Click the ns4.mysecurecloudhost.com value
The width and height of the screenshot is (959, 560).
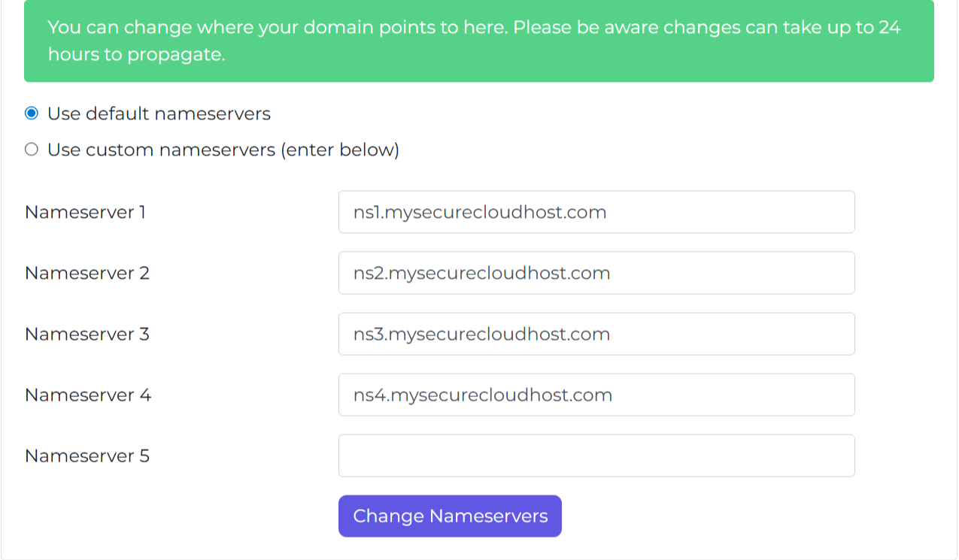pos(482,395)
